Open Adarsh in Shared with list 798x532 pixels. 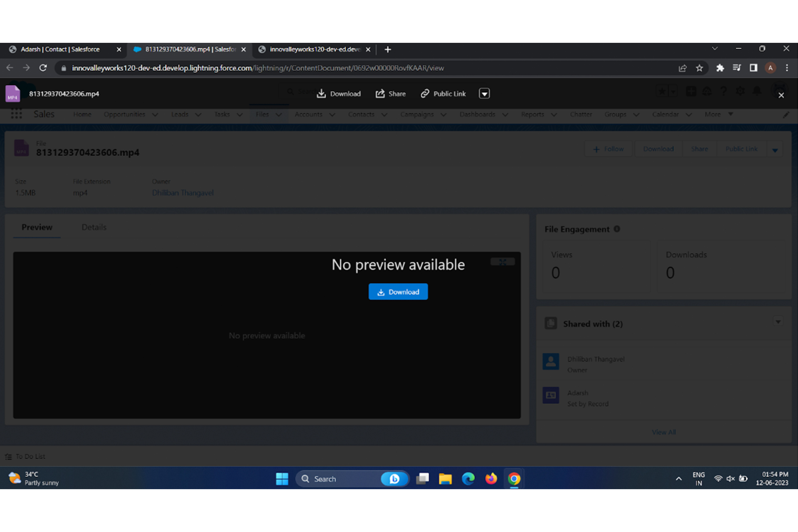(578, 393)
